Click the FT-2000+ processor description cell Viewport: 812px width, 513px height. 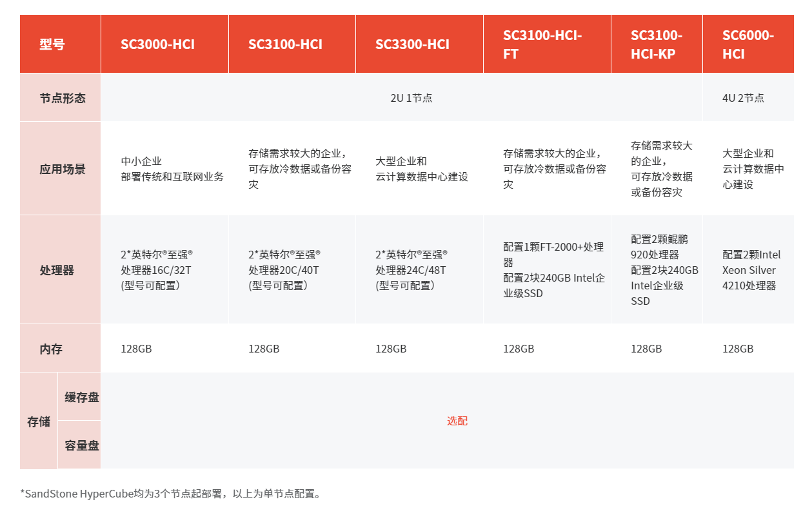(x=553, y=270)
